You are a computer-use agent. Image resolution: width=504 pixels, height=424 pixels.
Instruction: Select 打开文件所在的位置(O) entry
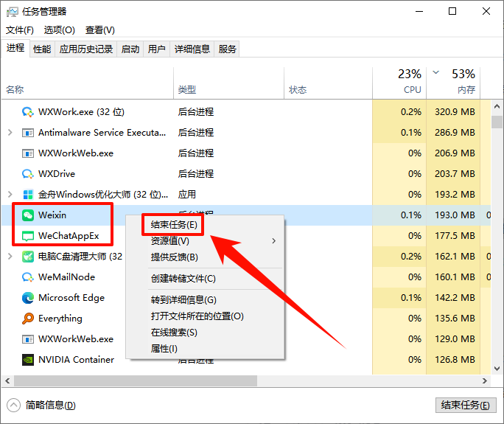coord(197,316)
